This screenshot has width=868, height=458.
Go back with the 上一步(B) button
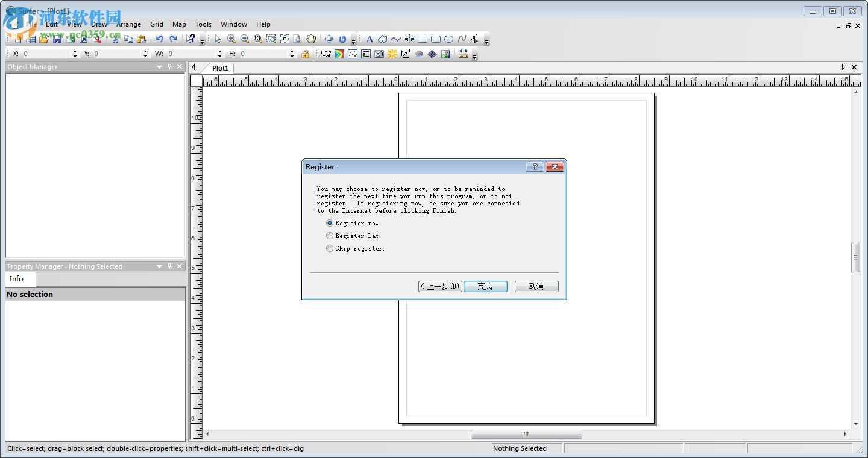(440, 287)
